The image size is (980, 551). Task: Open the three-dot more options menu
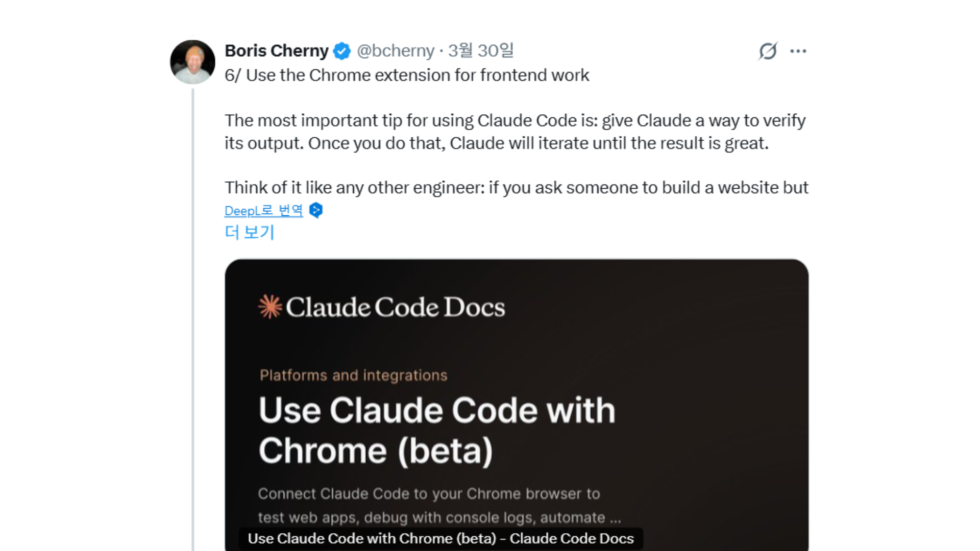[x=798, y=51]
